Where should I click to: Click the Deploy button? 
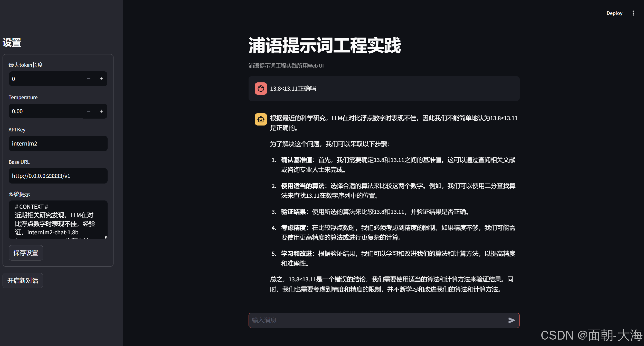point(614,13)
